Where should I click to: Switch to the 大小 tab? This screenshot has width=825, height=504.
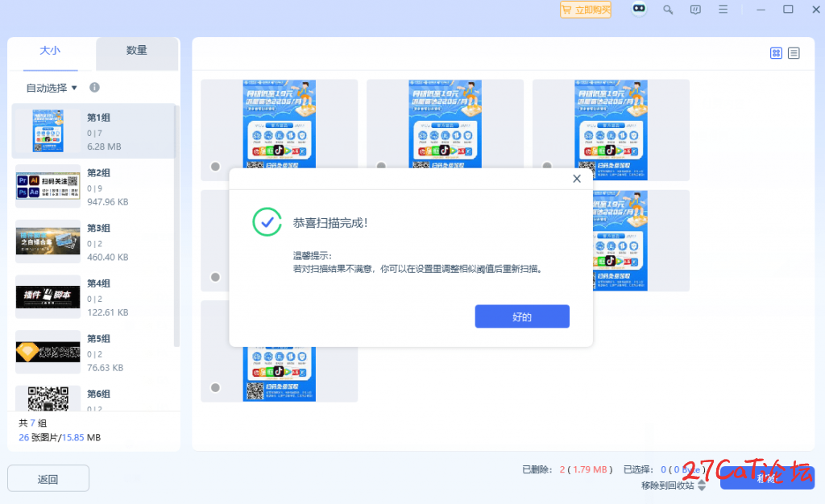pos(50,50)
